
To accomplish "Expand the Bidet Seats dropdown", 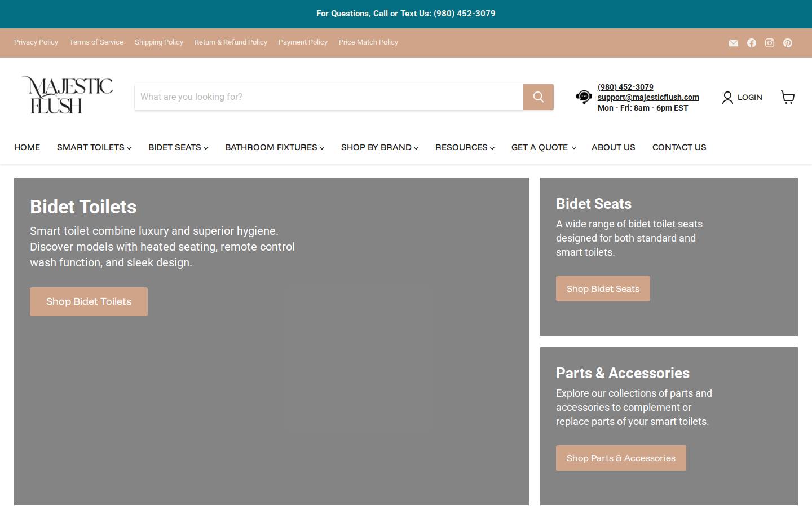I will pos(178,147).
